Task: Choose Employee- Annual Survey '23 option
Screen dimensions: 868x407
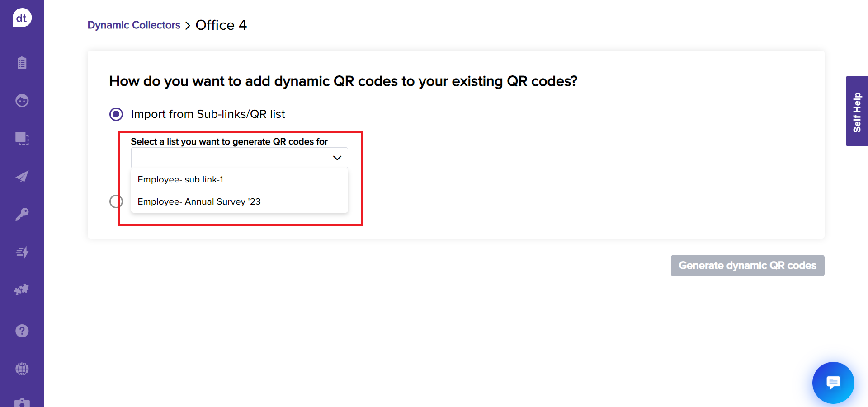Action: [199, 202]
